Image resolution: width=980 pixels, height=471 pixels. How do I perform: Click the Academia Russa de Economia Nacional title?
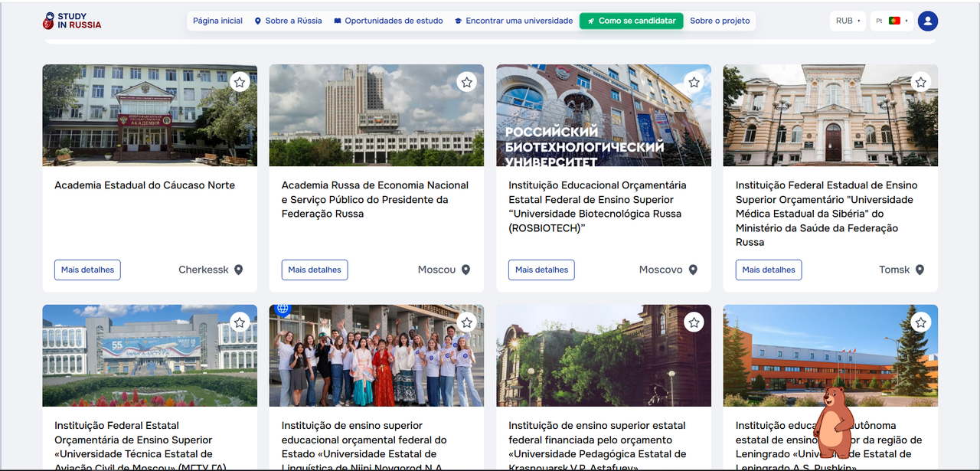(x=375, y=199)
